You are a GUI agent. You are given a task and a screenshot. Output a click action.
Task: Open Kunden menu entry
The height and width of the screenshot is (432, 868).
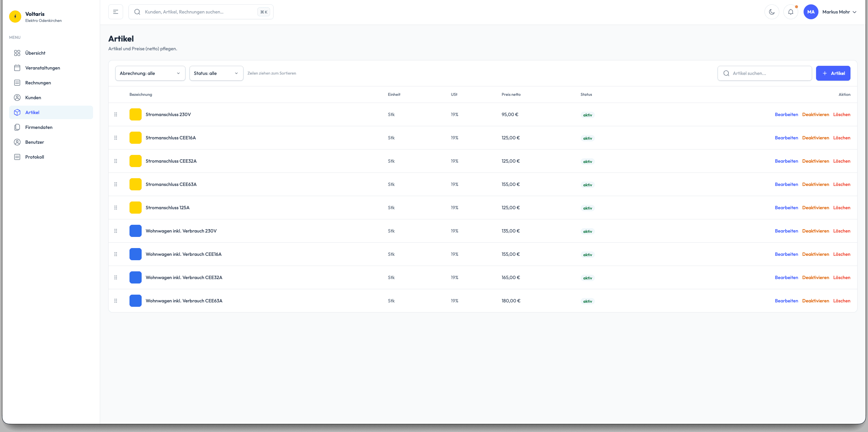51,98
